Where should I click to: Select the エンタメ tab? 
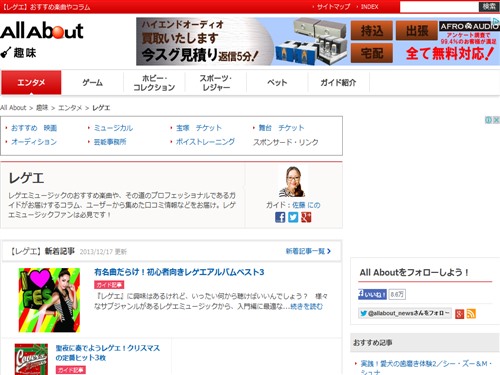(x=31, y=82)
